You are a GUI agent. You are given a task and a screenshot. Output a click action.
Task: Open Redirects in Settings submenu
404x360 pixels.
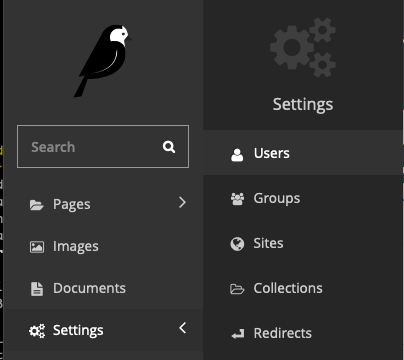(x=303, y=333)
